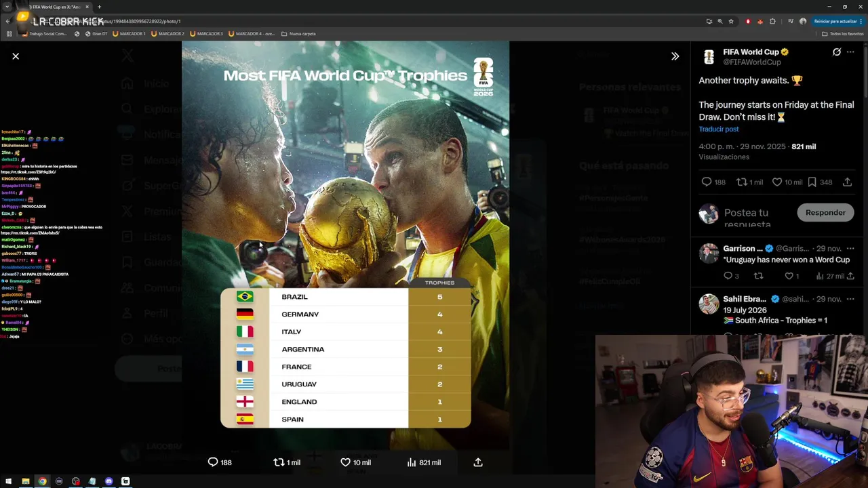Open Garrison's profile avatar
This screenshot has height=488, width=868.
coord(709,253)
